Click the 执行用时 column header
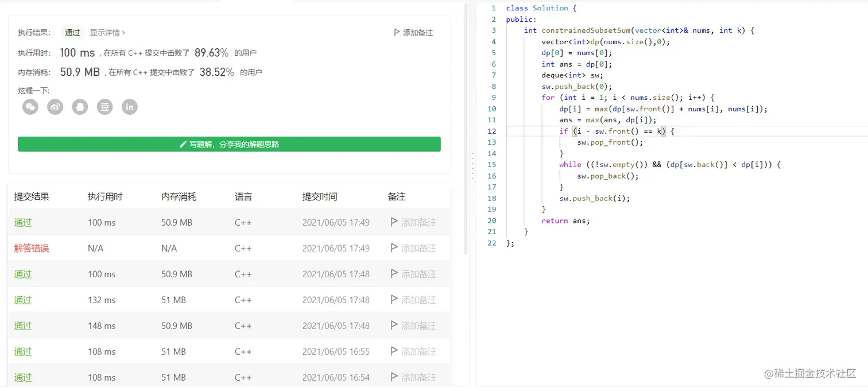This screenshot has height=391, width=868. [x=105, y=196]
